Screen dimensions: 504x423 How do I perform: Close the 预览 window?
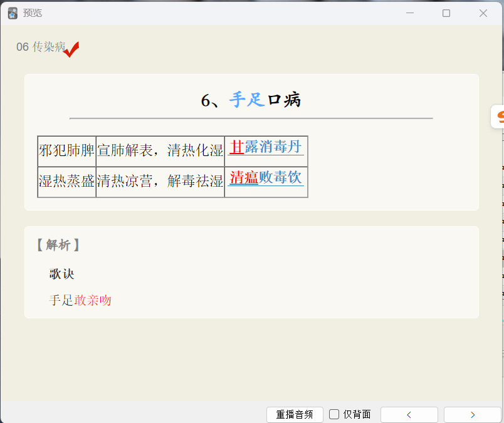click(483, 13)
